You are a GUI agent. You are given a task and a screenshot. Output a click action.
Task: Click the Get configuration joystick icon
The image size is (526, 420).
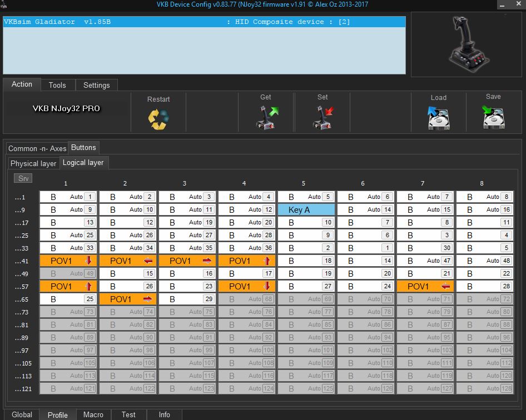pos(267,117)
